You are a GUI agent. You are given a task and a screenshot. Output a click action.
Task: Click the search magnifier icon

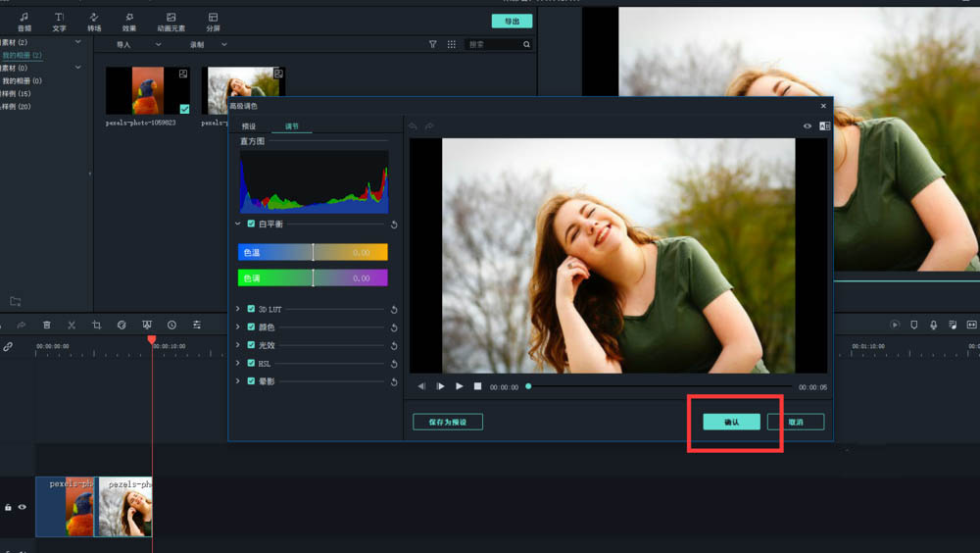point(527,44)
